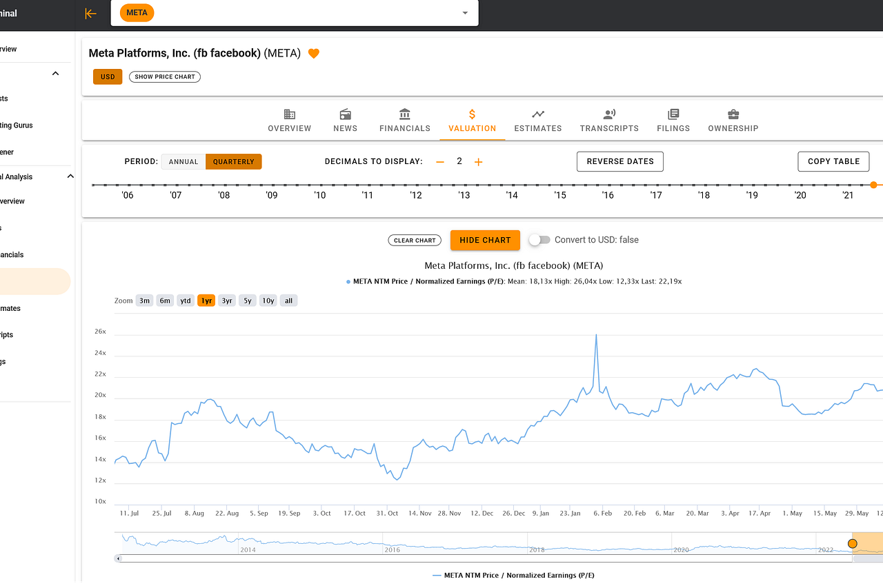Collapse the Financial Analysis section
Image resolution: width=883 pixels, height=588 pixels.
(70, 176)
